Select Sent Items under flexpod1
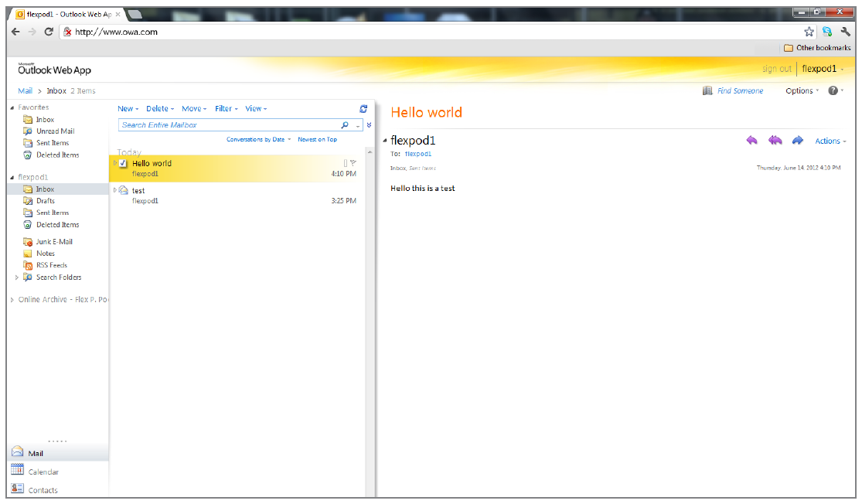Screen dimensions: 862x504 (53, 213)
